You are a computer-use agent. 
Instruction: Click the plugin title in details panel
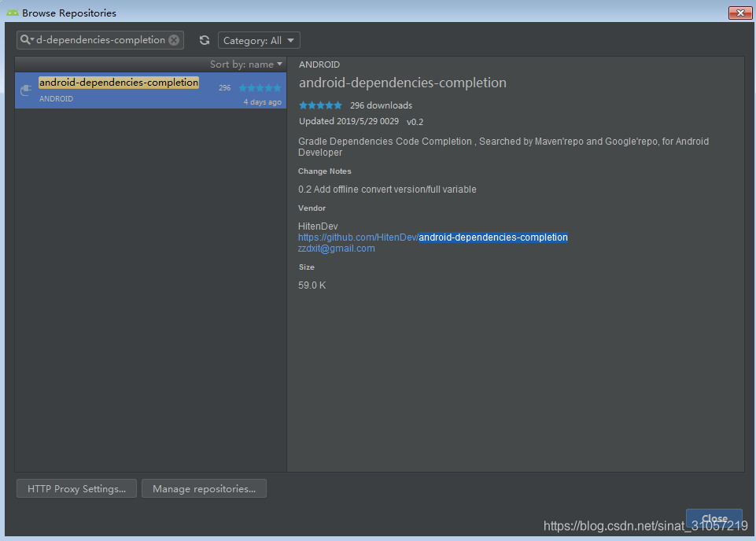pos(403,83)
